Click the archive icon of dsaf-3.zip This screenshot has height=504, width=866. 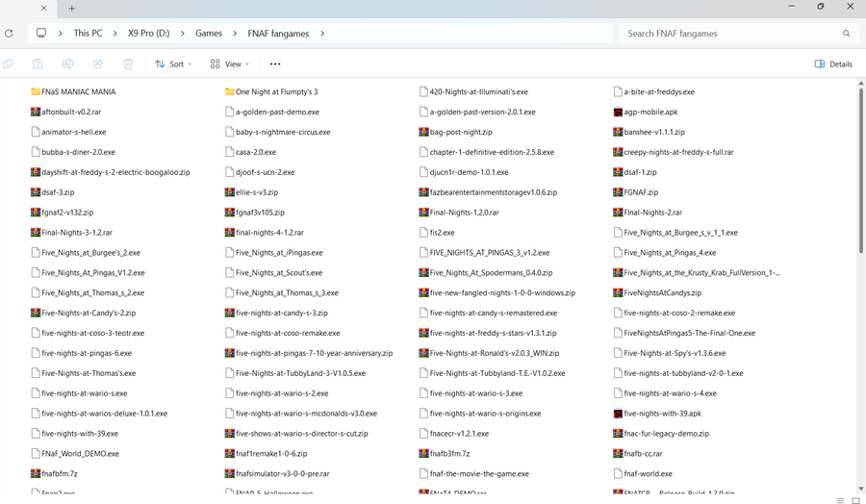pyautogui.click(x=36, y=192)
